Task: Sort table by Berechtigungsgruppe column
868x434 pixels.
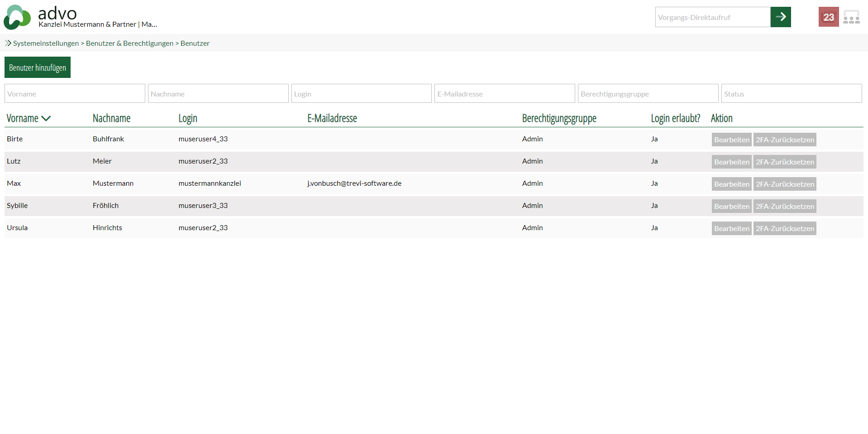Action: point(559,118)
